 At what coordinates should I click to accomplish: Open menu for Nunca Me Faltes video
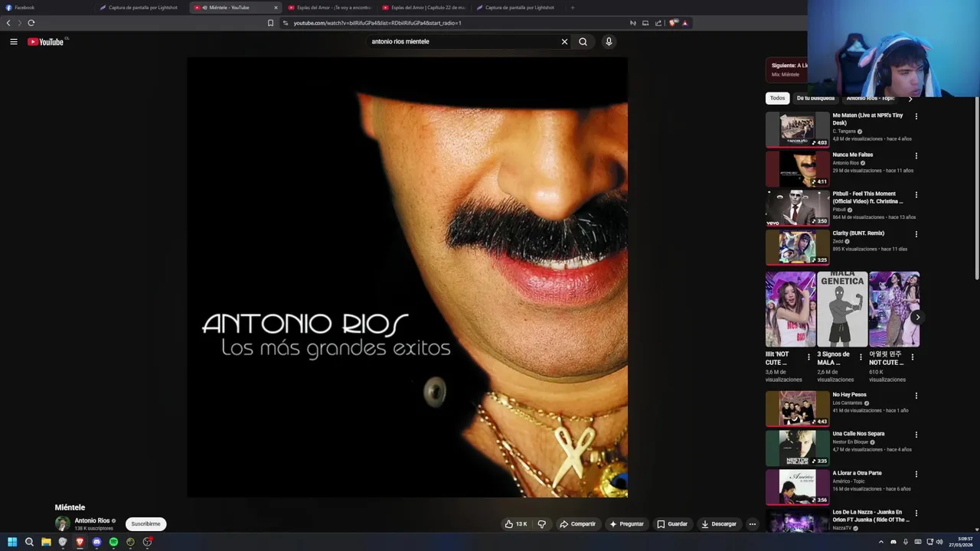(916, 155)
